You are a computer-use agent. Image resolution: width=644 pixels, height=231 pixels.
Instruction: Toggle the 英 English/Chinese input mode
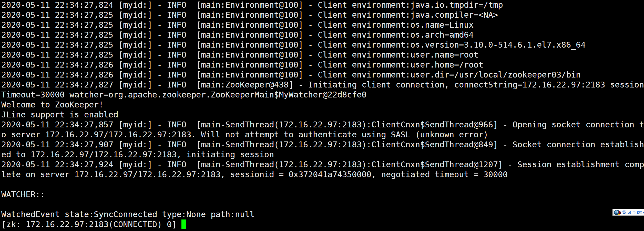(x=624, y=212)
